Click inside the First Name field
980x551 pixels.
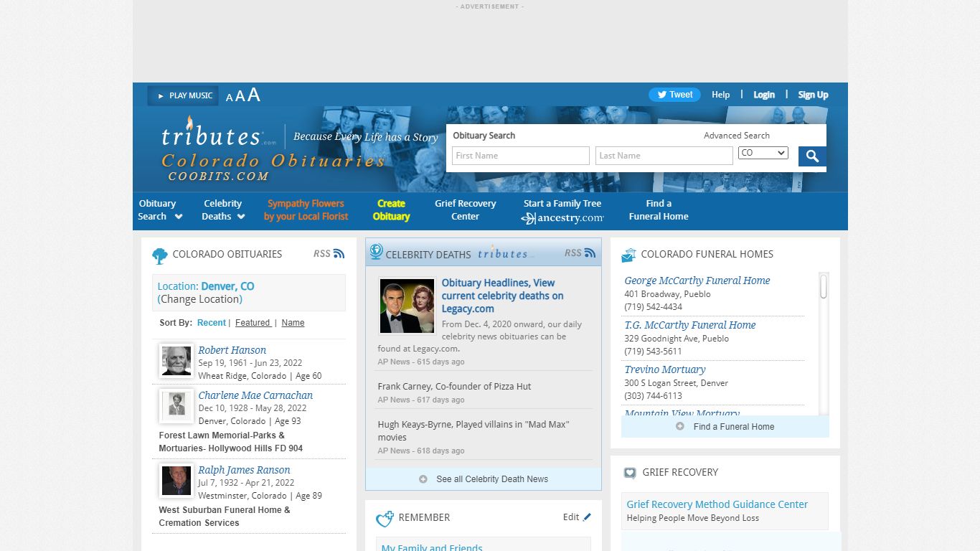coord(521,156)
